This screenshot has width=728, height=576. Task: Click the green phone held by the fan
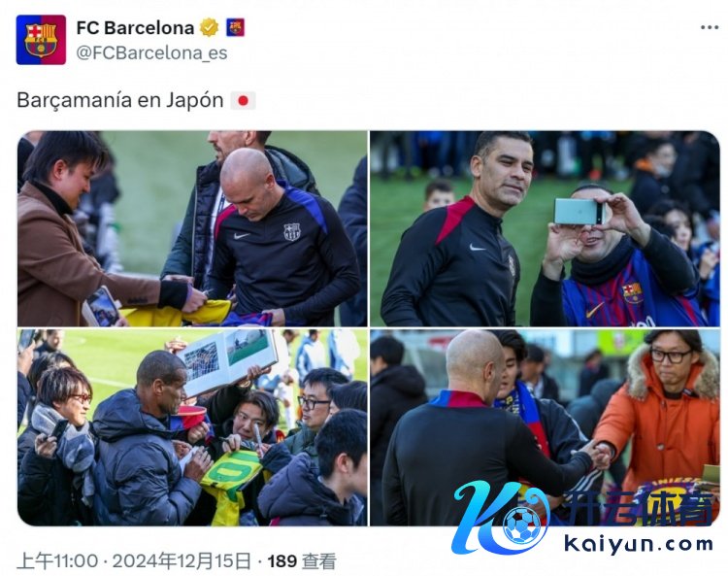pos(577,212)
